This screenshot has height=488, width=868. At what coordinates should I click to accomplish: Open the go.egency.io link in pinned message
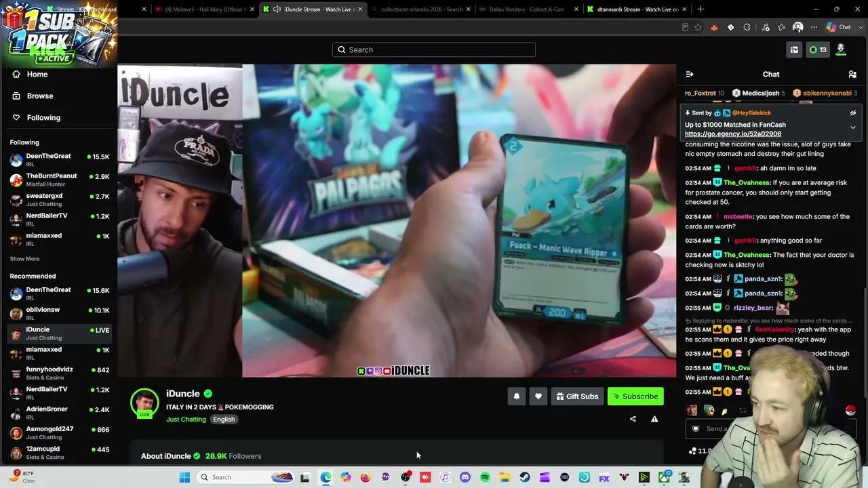733,134
